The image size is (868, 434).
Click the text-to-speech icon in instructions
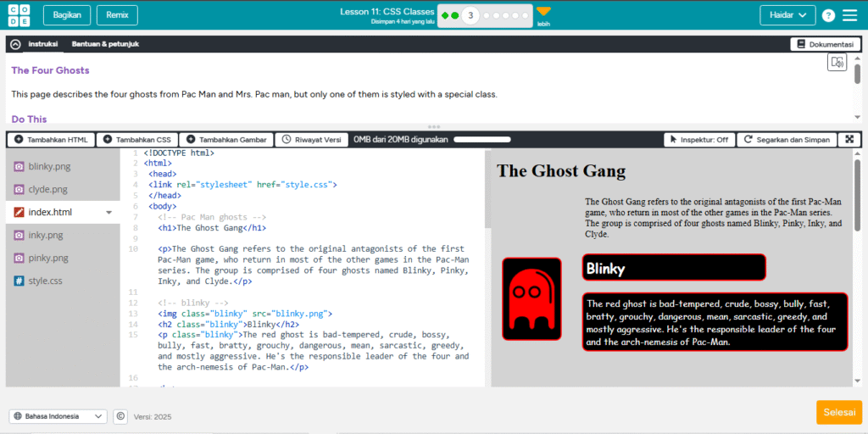(x=837, y=62)
